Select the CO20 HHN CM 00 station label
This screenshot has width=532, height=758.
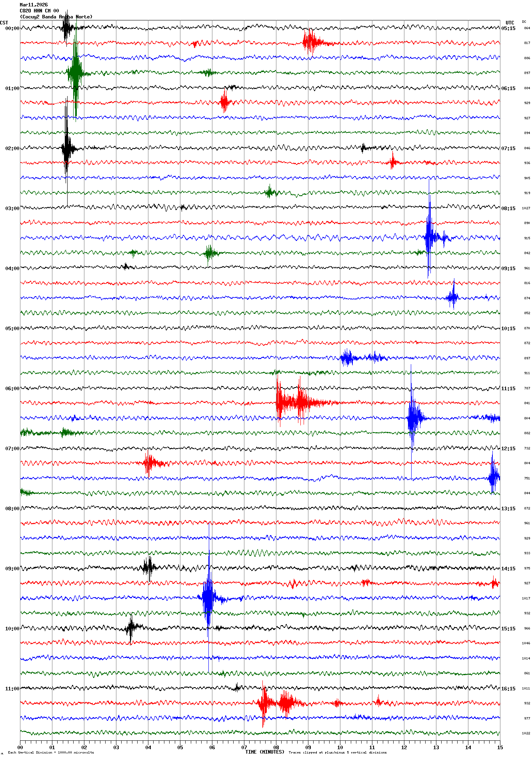(39, 11)
